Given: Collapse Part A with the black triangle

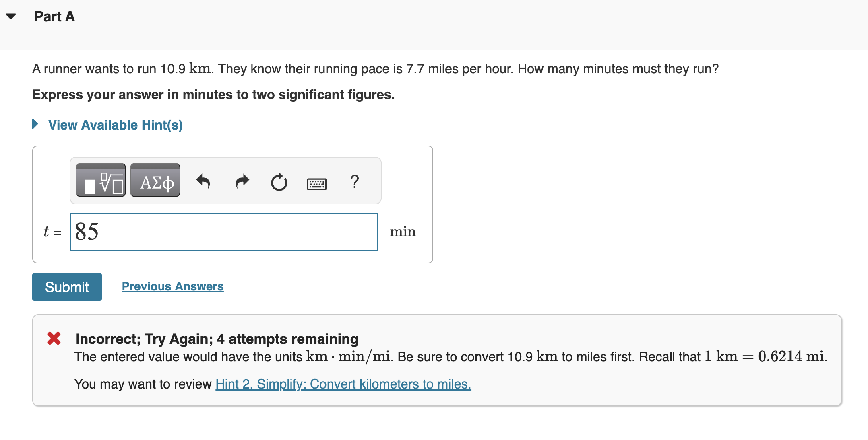Looking at the screenshot, I should pos(11,16).
